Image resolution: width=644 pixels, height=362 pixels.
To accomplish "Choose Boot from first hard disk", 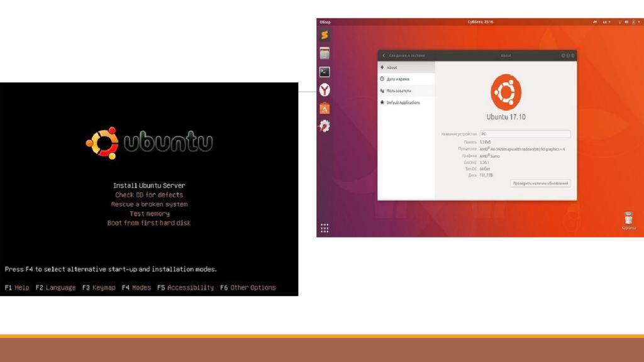I will click(x=149, y=223).
